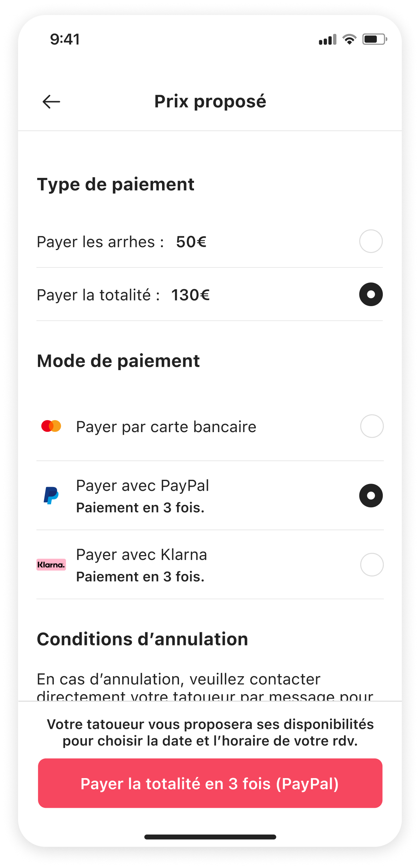
Task: Tap the back arrow icon
Action: 52,102
